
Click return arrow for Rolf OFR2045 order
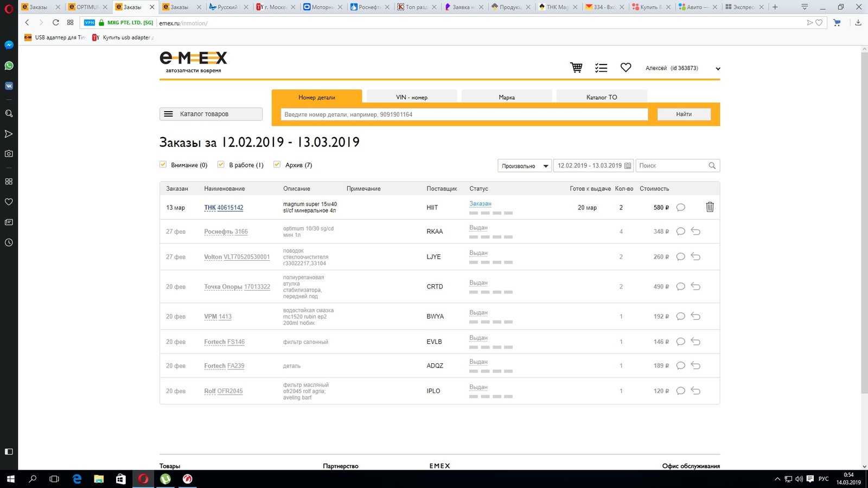tap(696, 391)
